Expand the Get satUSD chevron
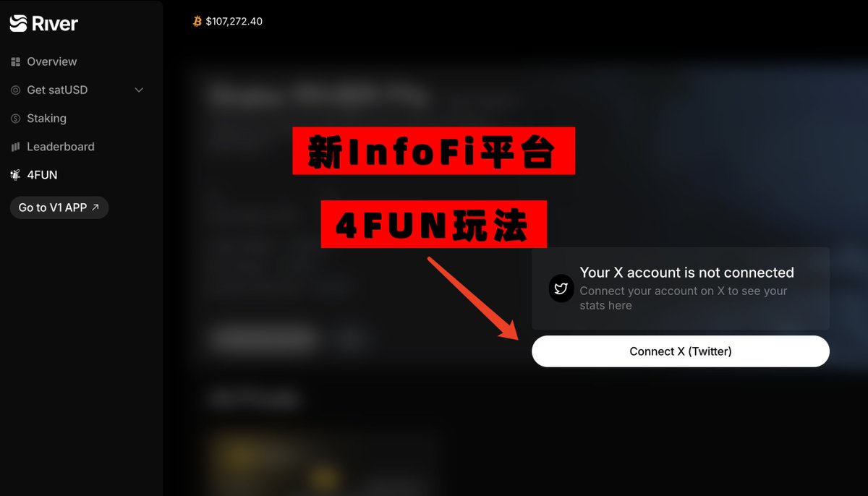 point(140,90)
